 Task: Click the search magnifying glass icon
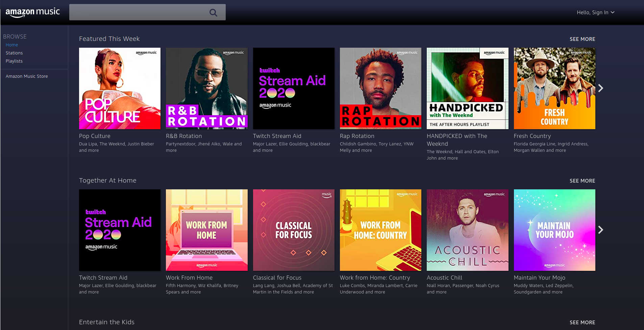click(213, 12)
